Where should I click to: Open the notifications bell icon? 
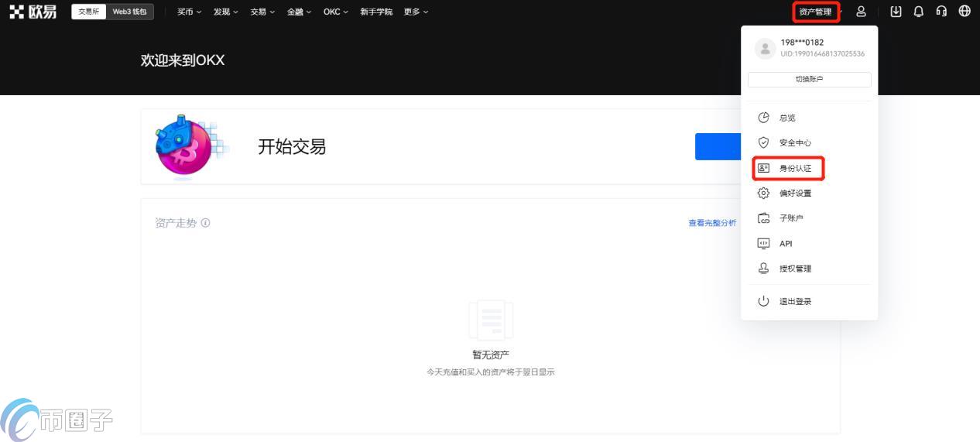(919, 12)
